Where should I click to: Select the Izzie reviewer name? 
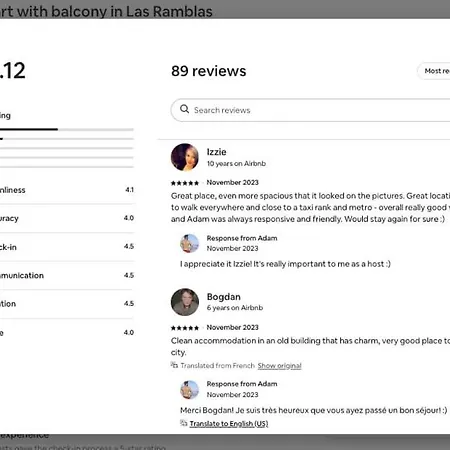click(217, 152)
